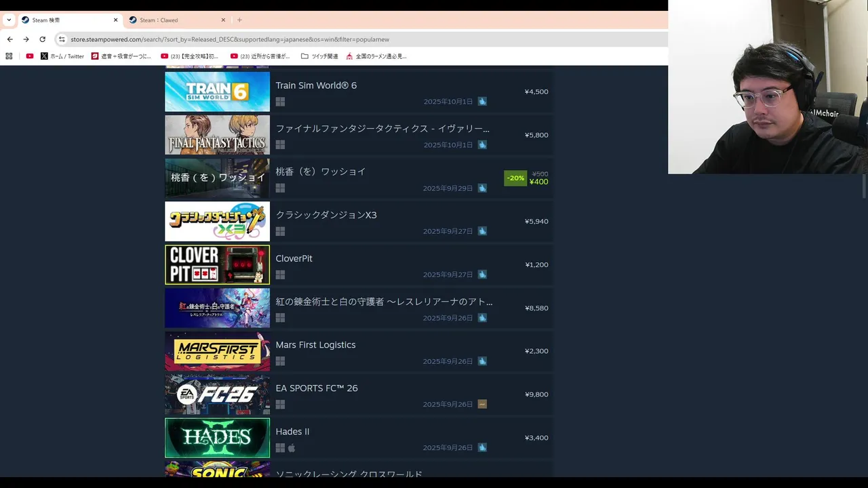Open the 遮音+吸音 bookmark
The width and height of the screenshot is (868, 488).
click(x=121, y=56)
